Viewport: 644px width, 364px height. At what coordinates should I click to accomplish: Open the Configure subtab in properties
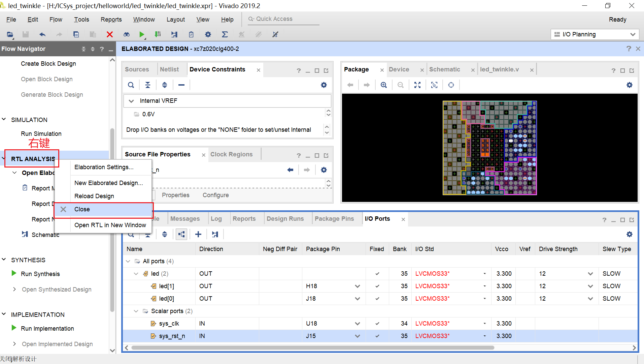(216, 195)
